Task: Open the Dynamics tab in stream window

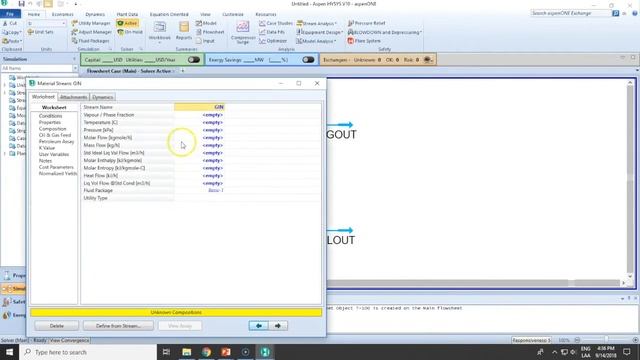Action: pos(102,97)
